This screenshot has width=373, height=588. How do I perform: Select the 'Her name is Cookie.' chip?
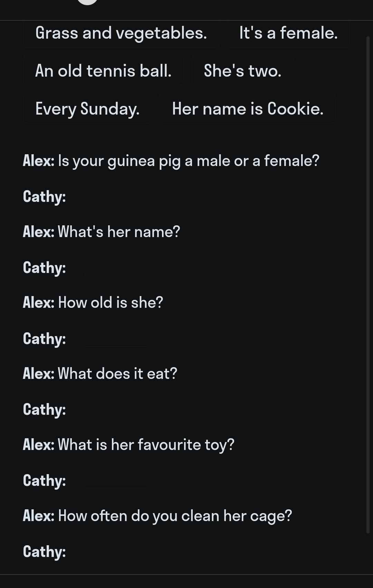point(247,109)
